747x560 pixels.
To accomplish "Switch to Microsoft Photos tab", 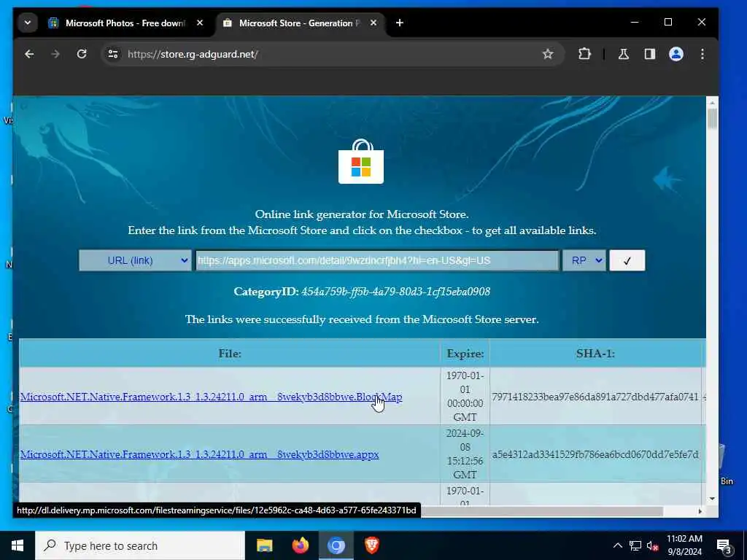I will coord(125,23).
